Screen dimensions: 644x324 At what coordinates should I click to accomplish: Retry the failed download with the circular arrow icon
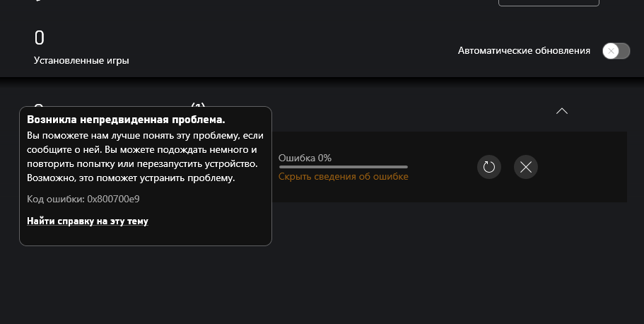[488, 167]
